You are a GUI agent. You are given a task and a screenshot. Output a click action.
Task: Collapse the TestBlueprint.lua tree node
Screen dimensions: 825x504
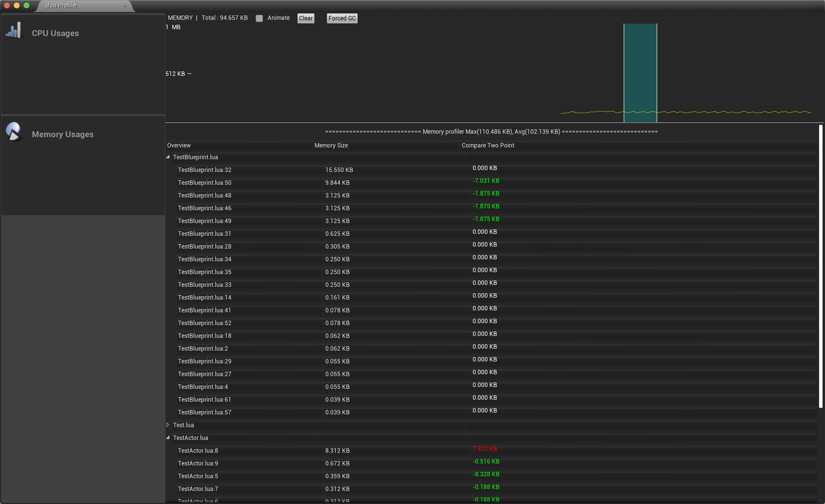click(168, 157)
